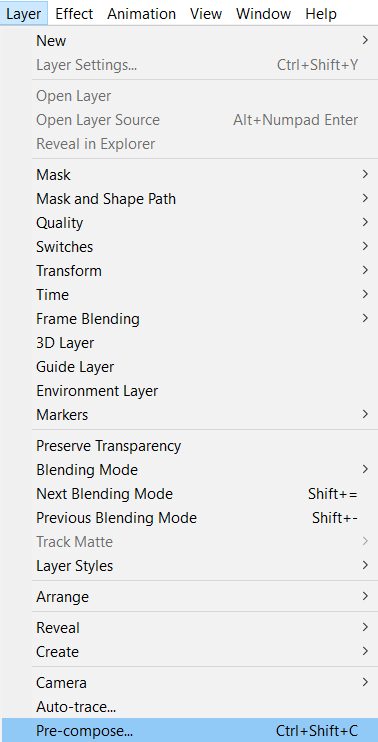Expand the Camera submenu
The image size is (378, 742).
(189, 683)
